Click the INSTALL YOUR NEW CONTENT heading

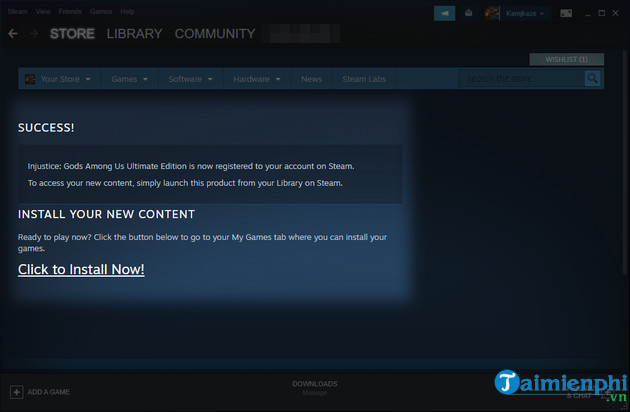click(106, 214)
